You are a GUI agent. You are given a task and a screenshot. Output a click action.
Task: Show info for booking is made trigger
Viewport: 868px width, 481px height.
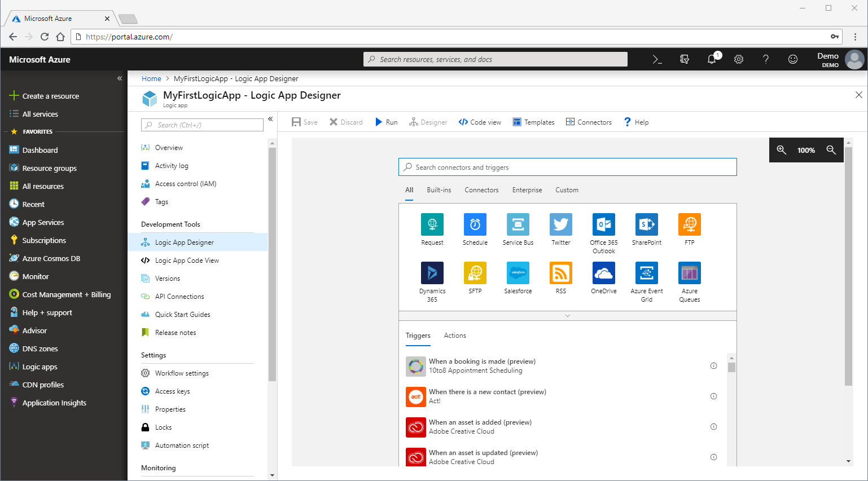(713, 366)
